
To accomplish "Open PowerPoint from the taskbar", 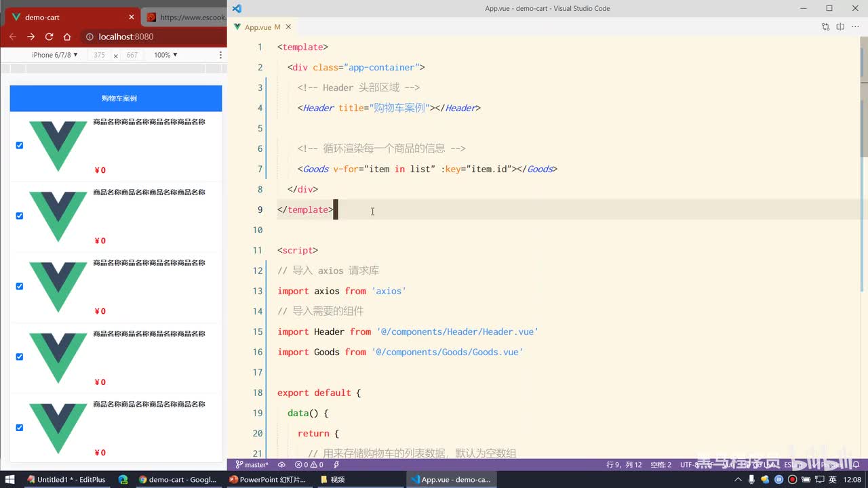I will [x=268, y=479].
